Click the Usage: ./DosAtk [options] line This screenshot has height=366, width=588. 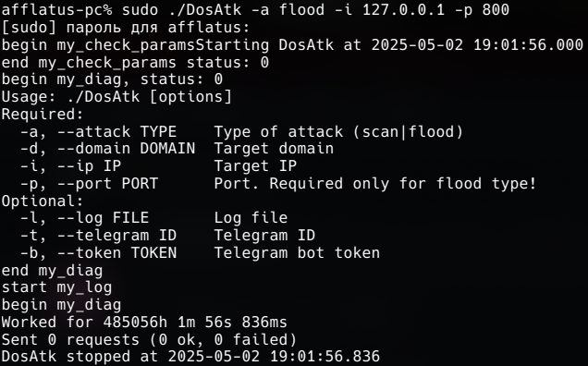[x=116, y=97]
